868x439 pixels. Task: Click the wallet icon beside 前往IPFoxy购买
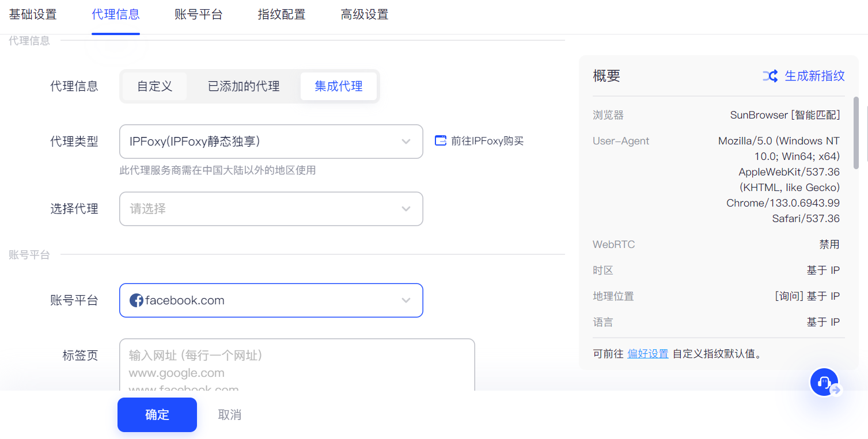pyautogui.click(x=441, y=140)
